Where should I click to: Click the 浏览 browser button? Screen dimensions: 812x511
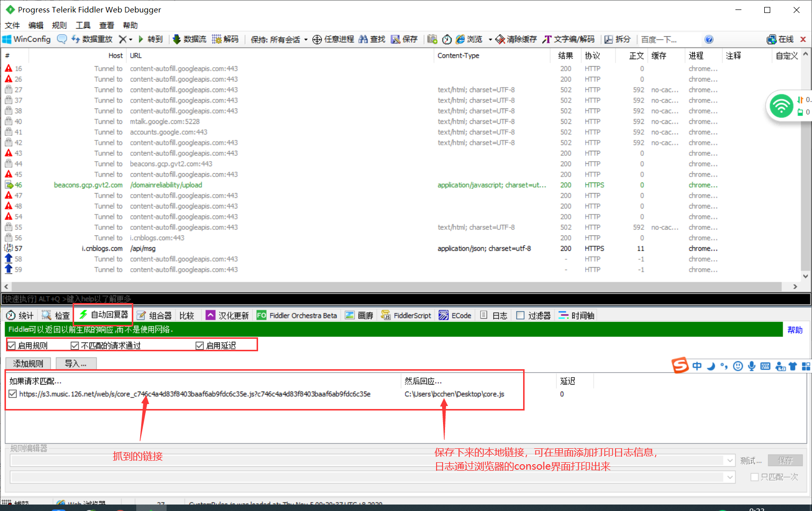[469, 39]
